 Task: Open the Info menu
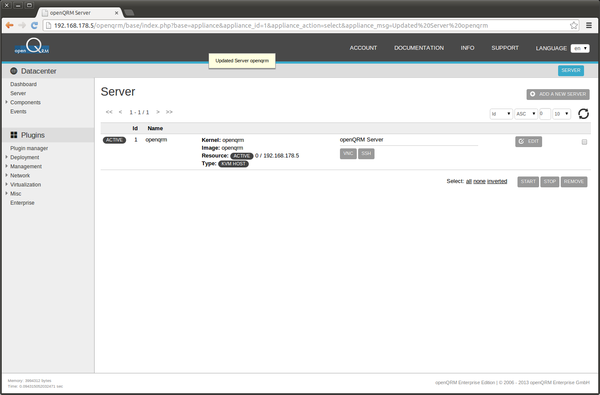[467, 48]
